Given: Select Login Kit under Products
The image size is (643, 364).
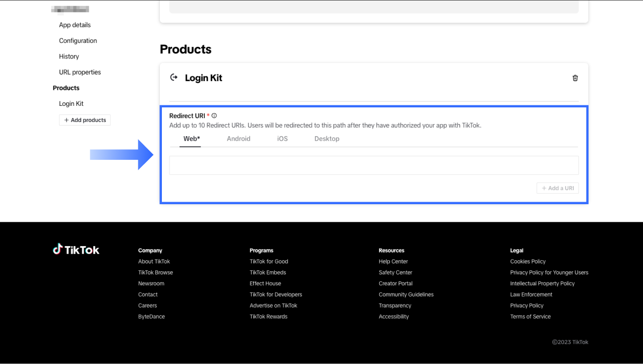Looking at the screenshot, I should point(71,103).
